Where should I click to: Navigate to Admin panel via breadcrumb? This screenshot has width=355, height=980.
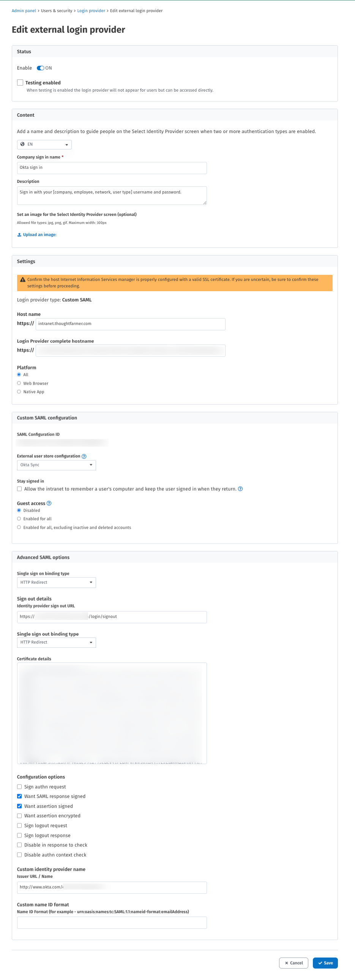pos(24,11)
